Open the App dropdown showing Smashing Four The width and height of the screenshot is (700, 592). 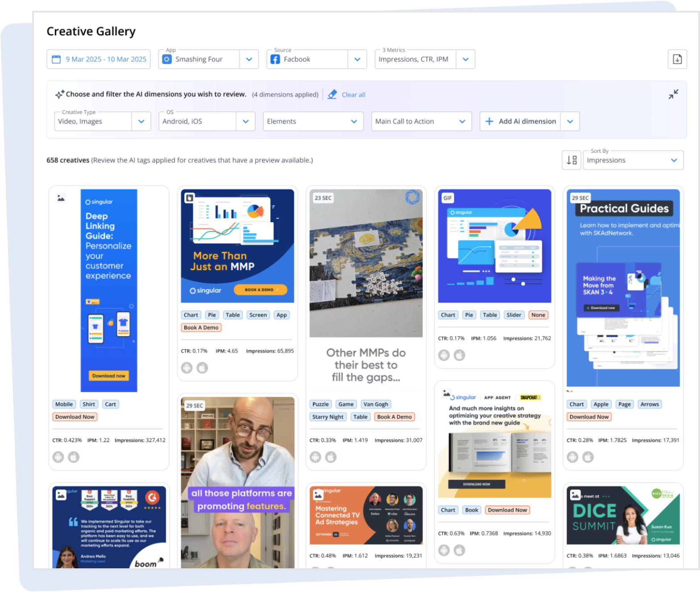(208, 59)
